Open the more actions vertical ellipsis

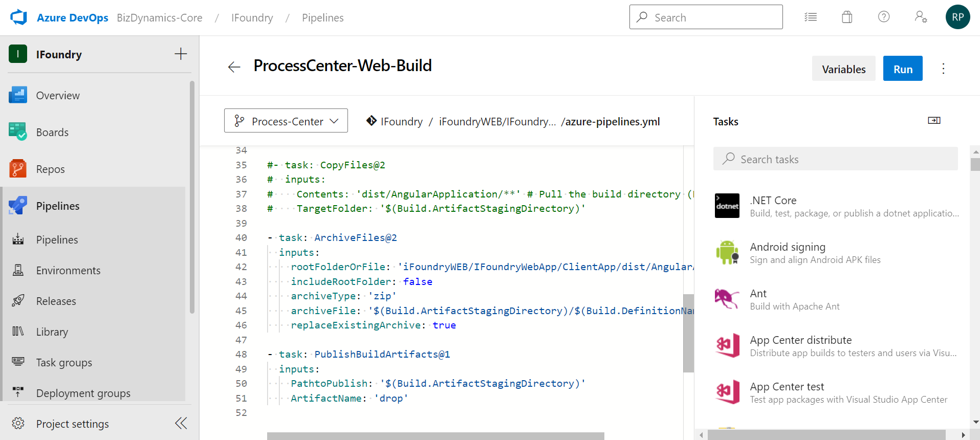[943, 69]
